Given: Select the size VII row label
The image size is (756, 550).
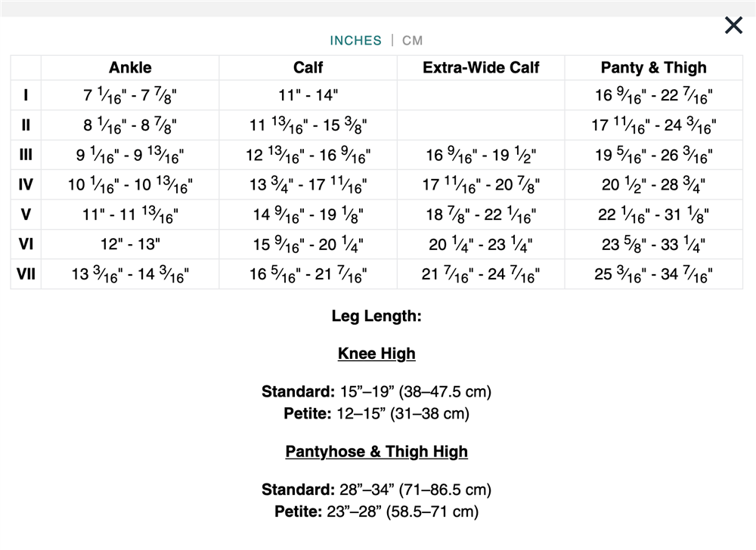Looking at the screenshot, I should click(x=26, y=274).
